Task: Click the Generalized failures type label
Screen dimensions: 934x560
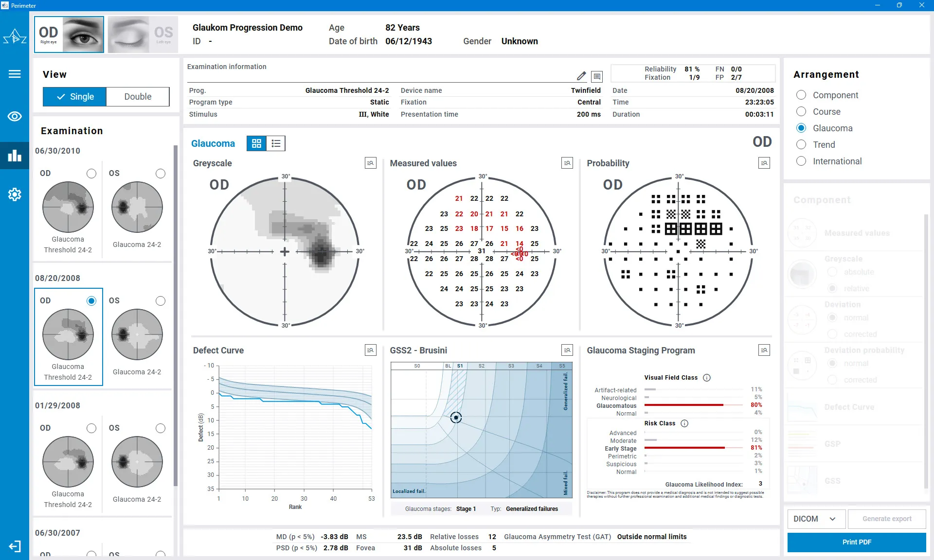Action: tap(532, 509)
